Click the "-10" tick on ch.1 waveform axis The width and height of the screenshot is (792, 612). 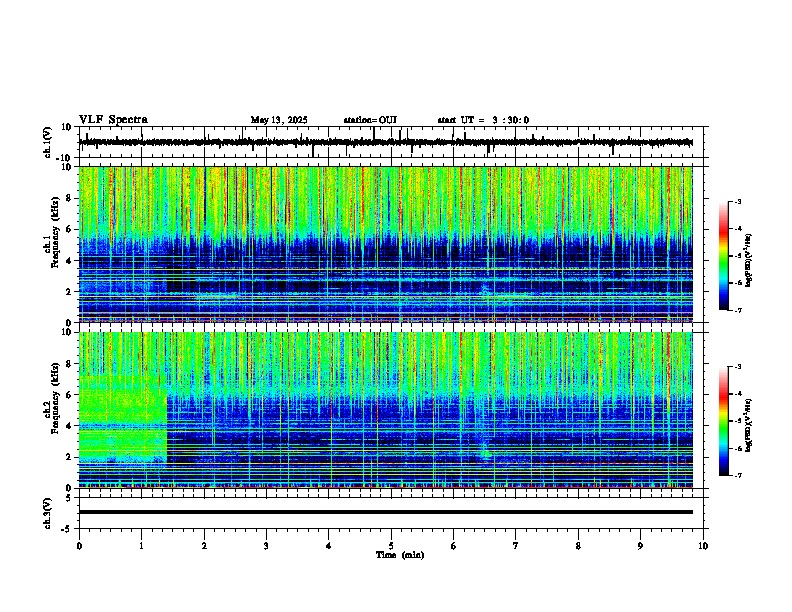[x=65, y=158]
